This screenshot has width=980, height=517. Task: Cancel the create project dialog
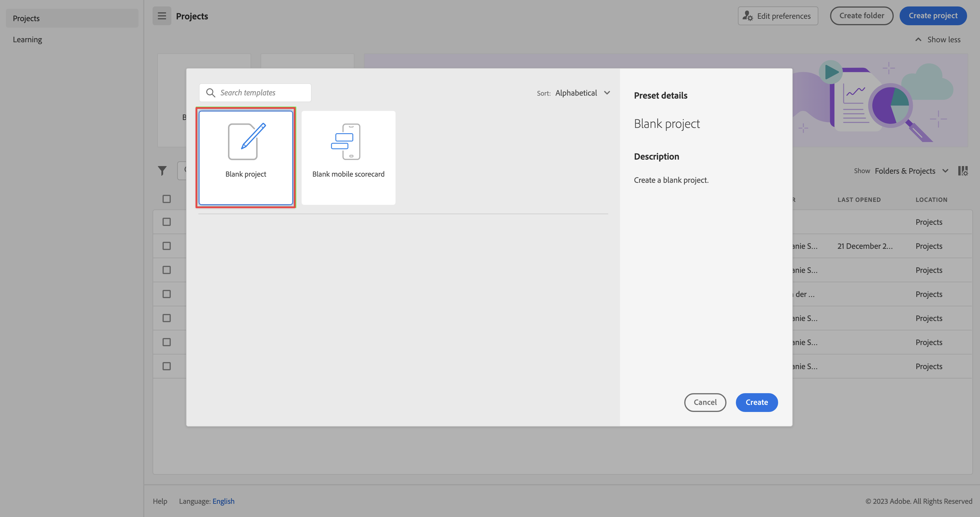tap(705, 403)
